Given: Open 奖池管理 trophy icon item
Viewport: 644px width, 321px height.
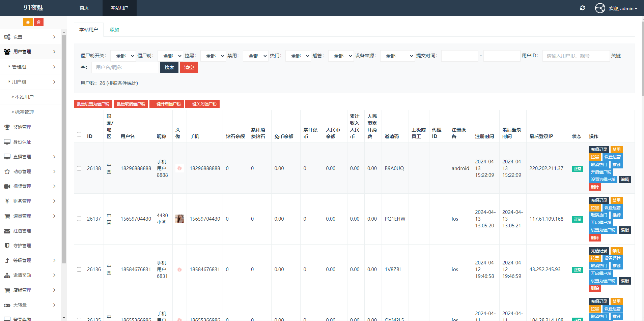Looking at the screenshot, I should 7,127.
